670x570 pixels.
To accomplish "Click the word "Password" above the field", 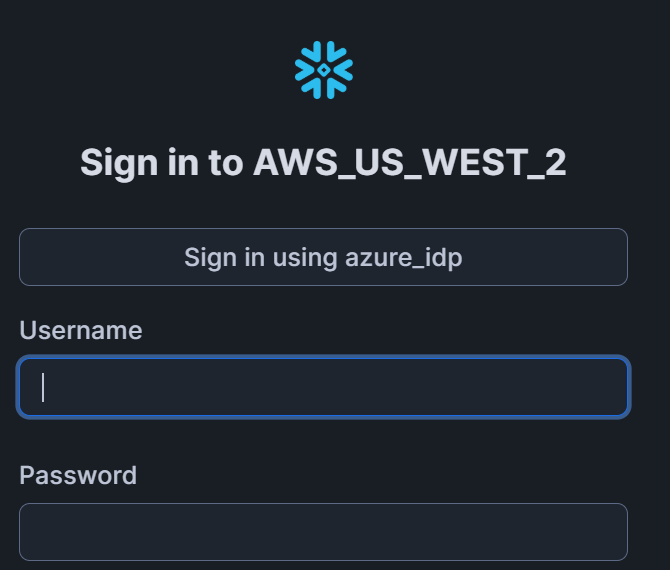I will (x=78, y=475).
